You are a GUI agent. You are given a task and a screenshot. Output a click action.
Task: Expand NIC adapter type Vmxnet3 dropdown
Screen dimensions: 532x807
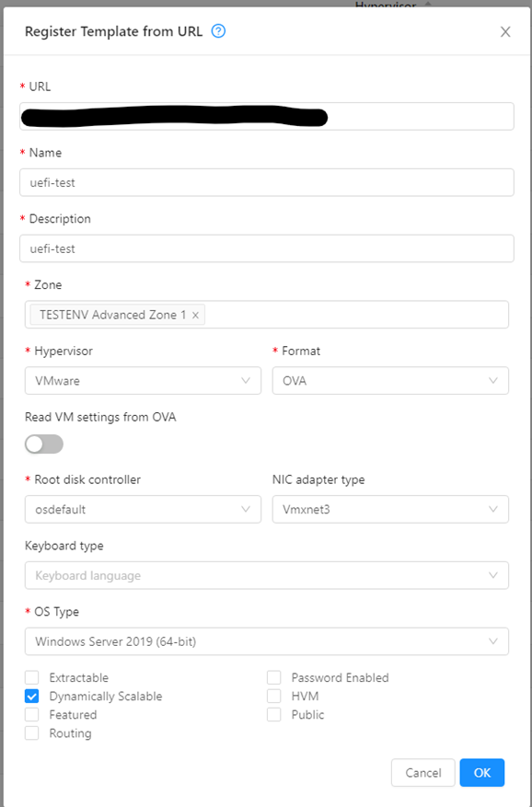390,510
